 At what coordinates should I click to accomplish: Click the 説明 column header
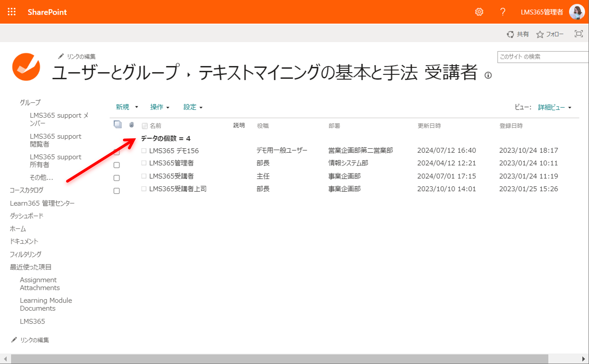pos(239,125)
